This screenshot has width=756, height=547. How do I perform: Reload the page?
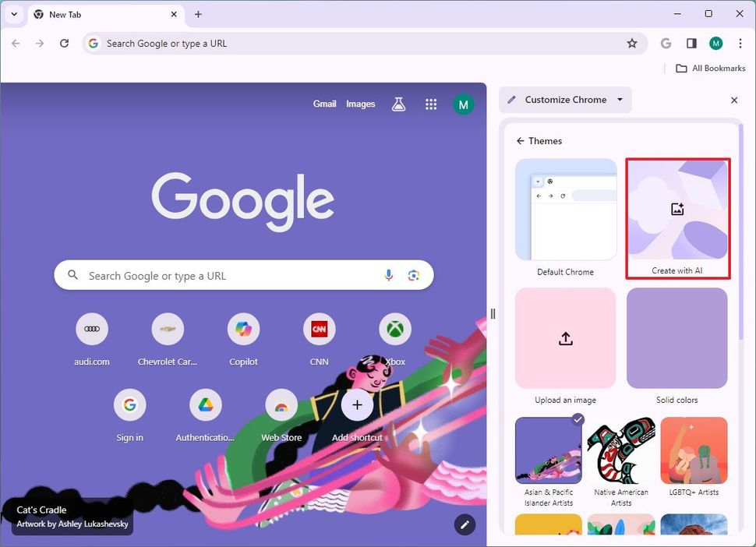coord(65,44)
